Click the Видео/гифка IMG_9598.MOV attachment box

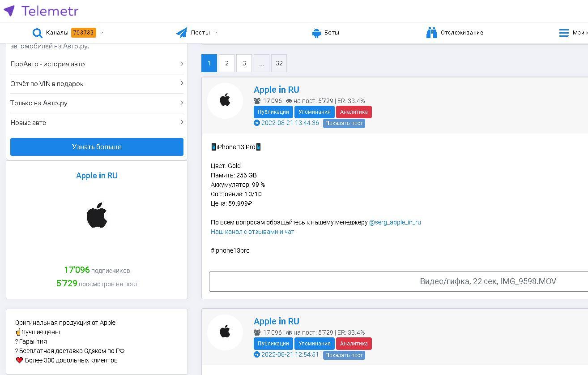point(398,281)
